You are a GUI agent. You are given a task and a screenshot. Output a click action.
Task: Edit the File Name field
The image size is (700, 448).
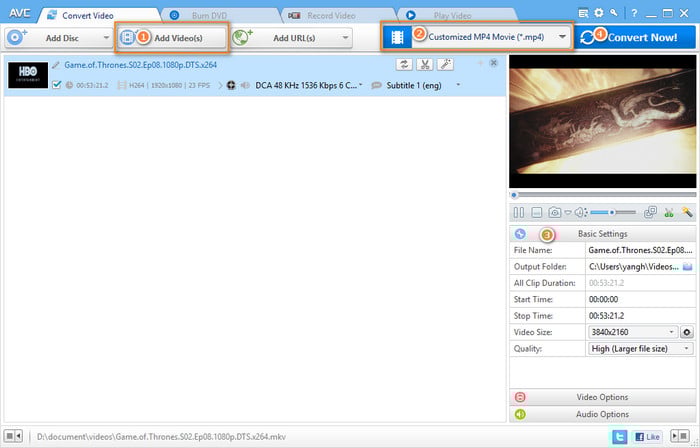click(640, 250)
